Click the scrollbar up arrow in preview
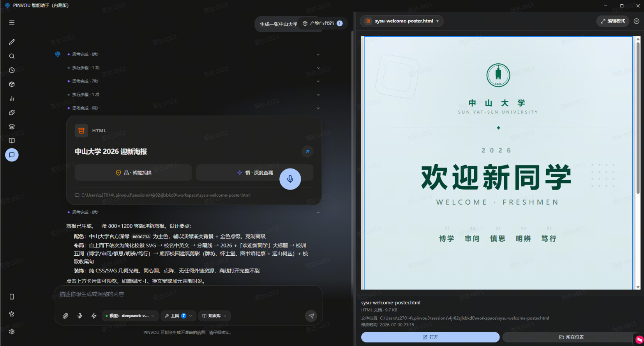 pos(638,39)
